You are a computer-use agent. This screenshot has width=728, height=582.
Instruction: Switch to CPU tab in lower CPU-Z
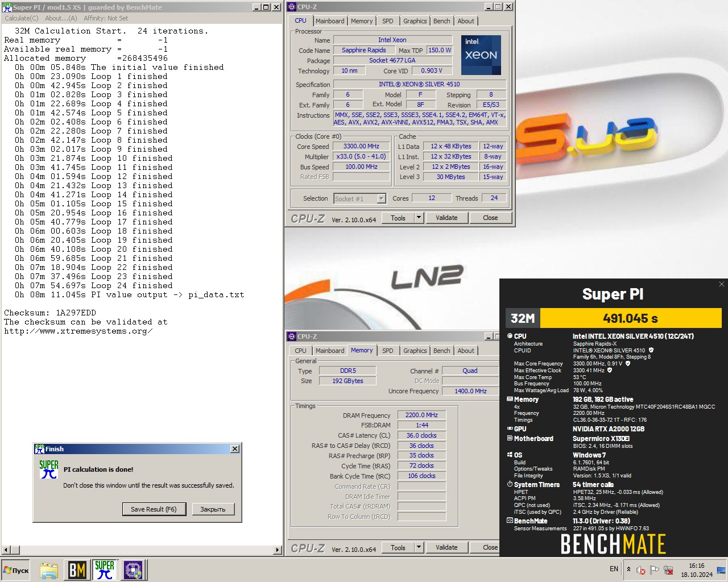301,351
